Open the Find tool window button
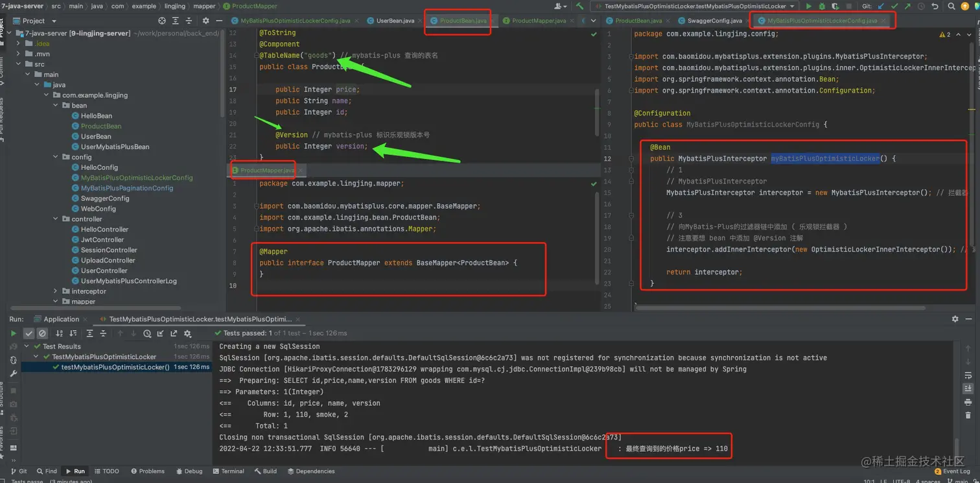 tap(47, 471)
